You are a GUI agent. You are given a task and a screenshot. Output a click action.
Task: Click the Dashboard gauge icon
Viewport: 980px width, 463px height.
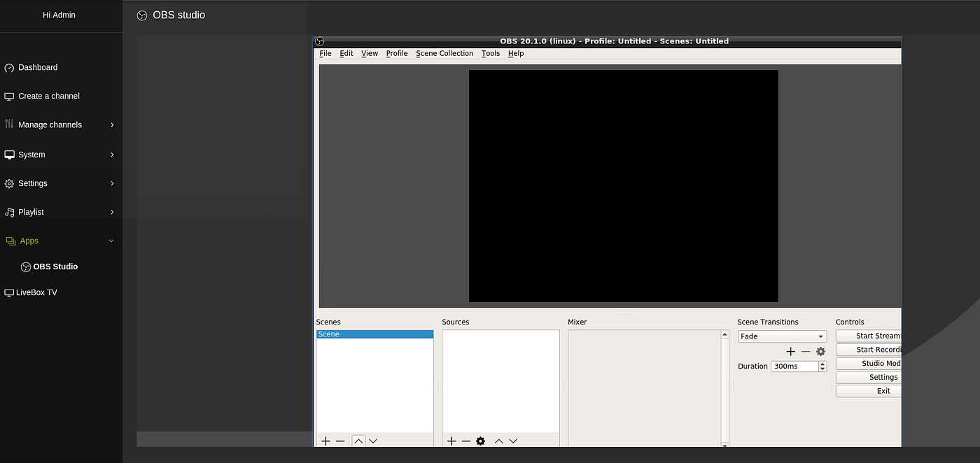(9, 68)
